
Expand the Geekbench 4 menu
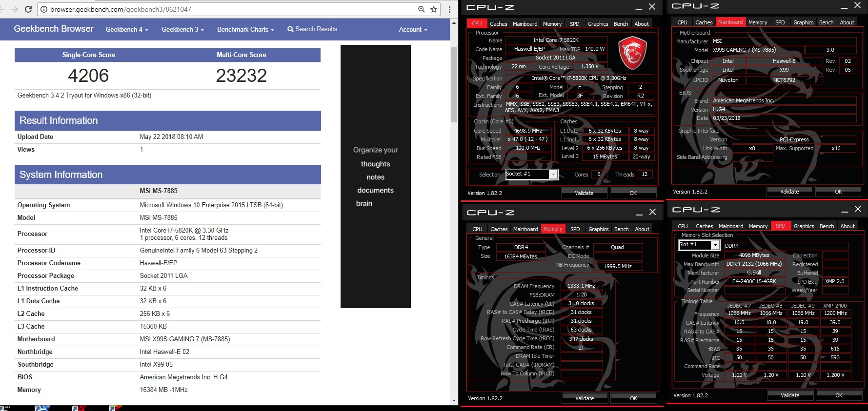(127, 29)
